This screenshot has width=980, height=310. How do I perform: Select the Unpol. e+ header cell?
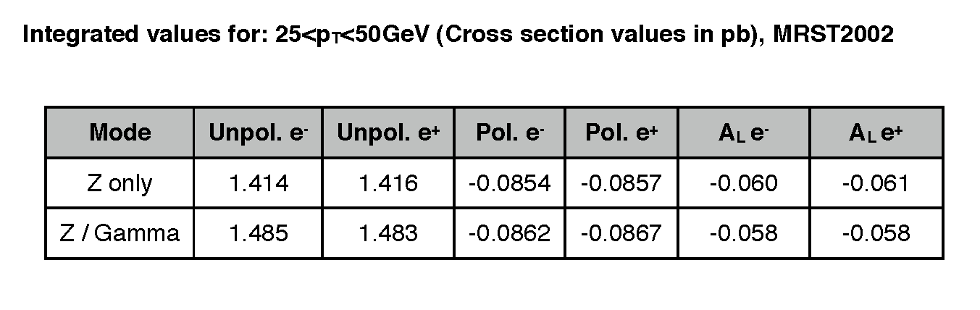point(388,133)
